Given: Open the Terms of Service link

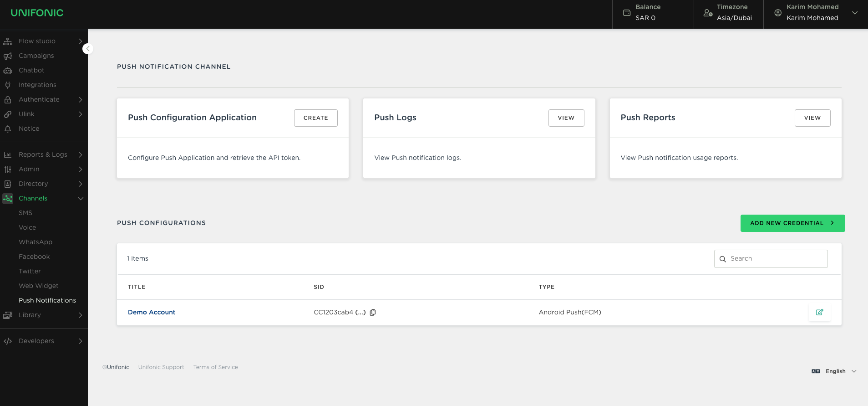Looking at the screenshot, I should 216,367.
